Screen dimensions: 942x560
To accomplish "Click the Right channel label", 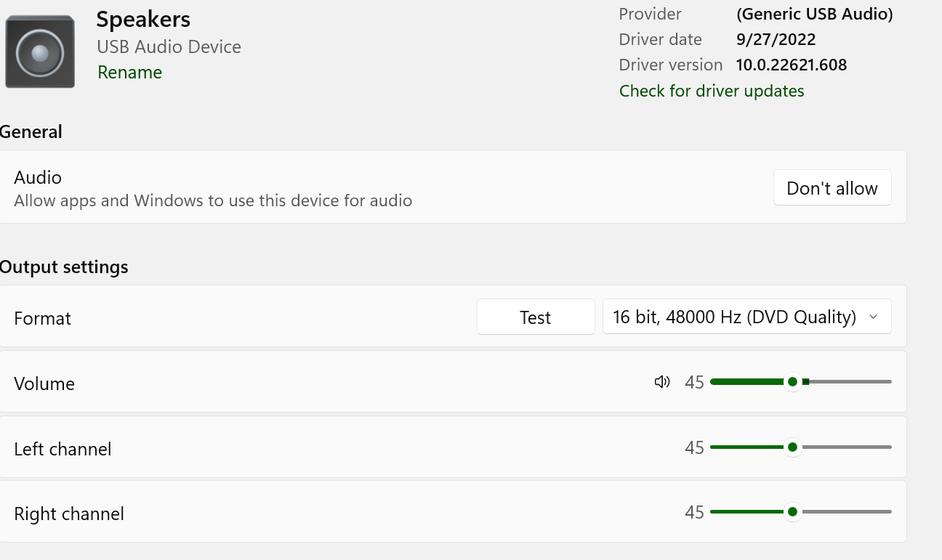I will click(69, 514).
